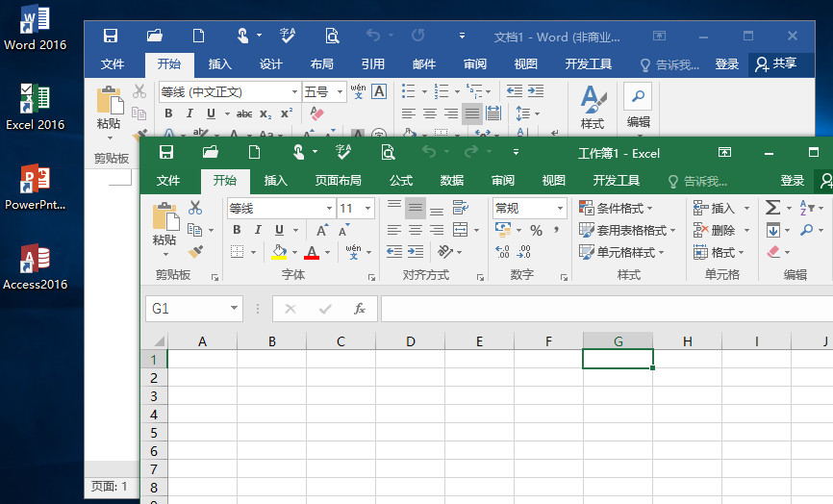Click 登录 sign-in link in Excel

(x=793, y=181)
